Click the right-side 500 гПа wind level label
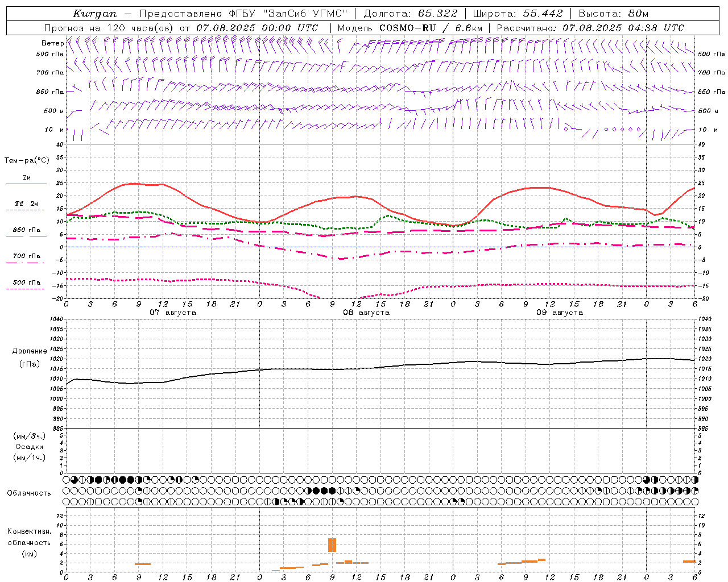Screen dimensions: 728x582 712,54
